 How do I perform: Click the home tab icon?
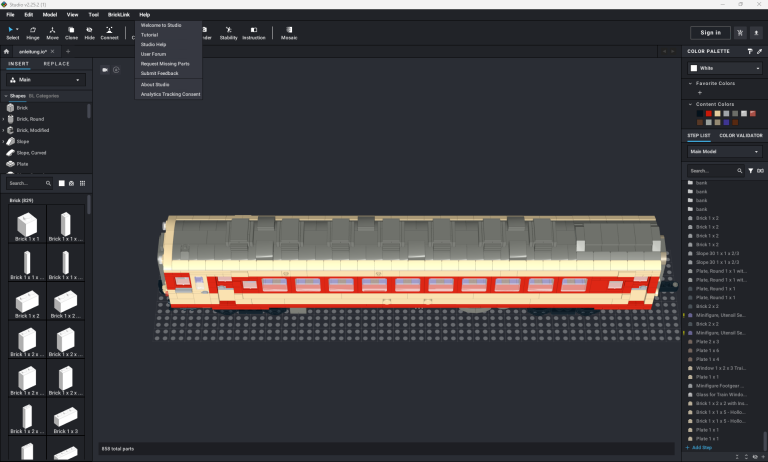coord(7,51)
